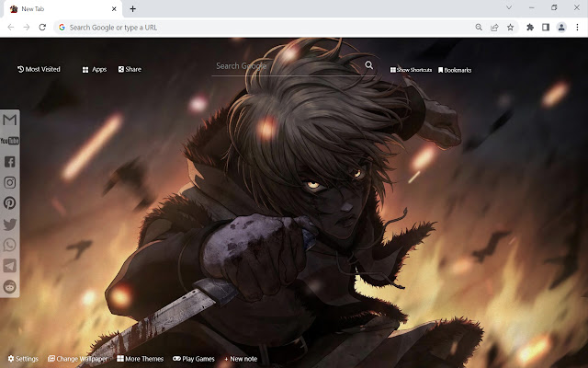Close the New Tab tab

[x=114, y=9]
